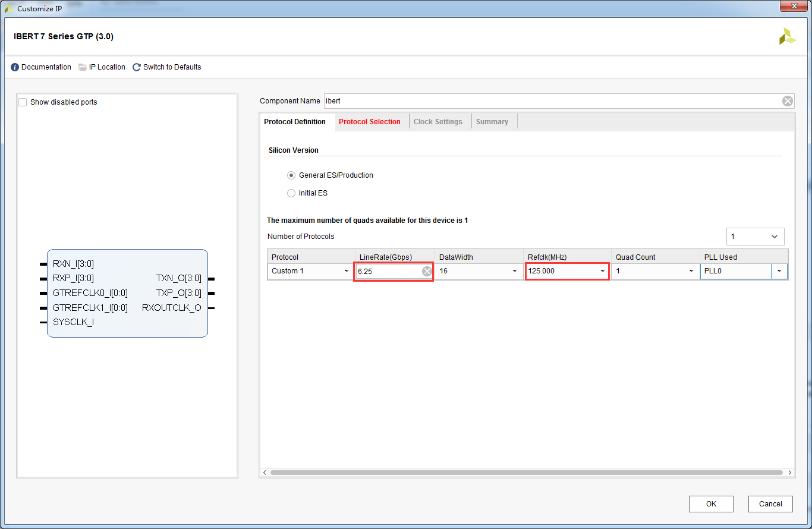Image resolution: width=812 pixels, height=529 pixels.
Task: Click the PLL Used column header
Action: (744, 257)
